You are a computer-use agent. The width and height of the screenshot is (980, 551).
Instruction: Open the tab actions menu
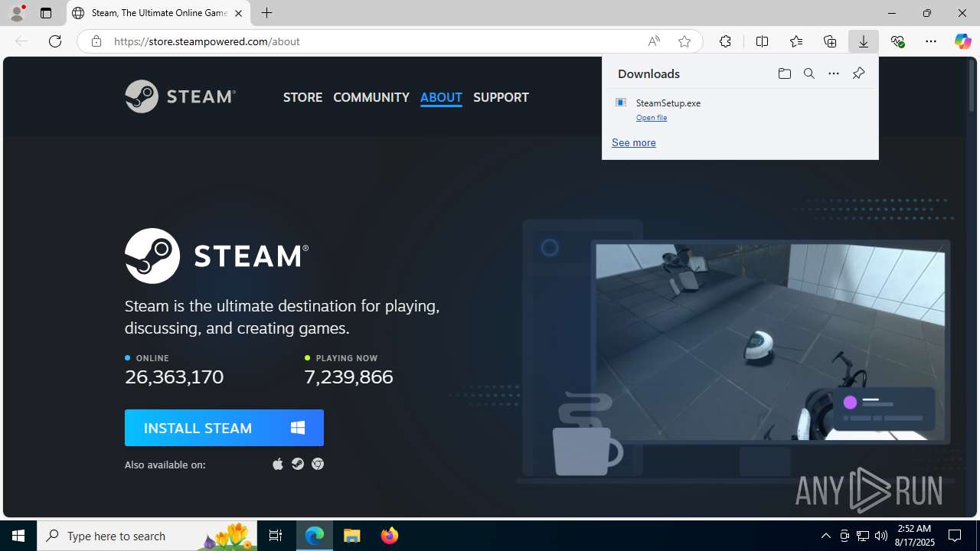tap(46, 13)
